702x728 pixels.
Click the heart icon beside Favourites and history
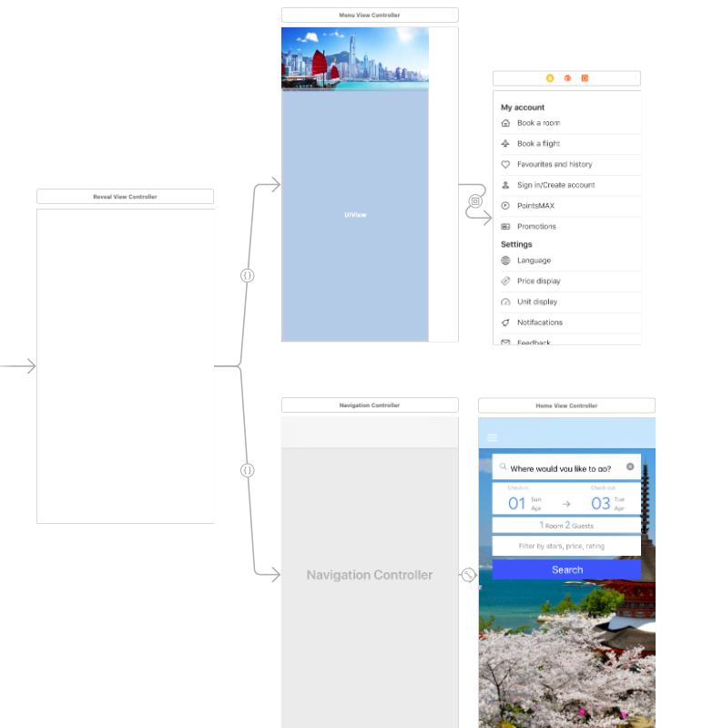(x=505, y=164)
